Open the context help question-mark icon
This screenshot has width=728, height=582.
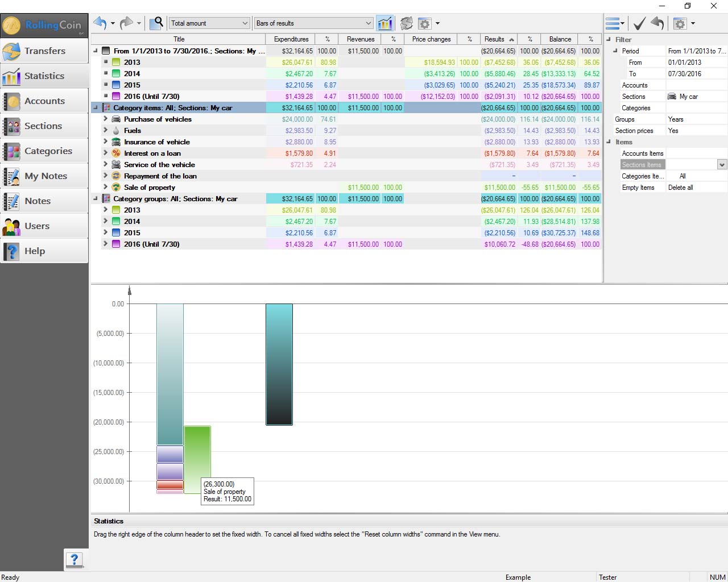[x=75, y=560]
